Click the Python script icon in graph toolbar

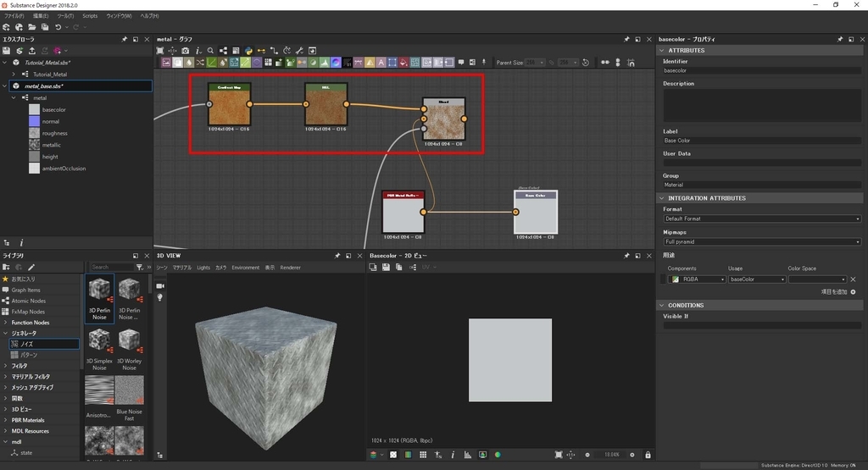pos(248,51)
